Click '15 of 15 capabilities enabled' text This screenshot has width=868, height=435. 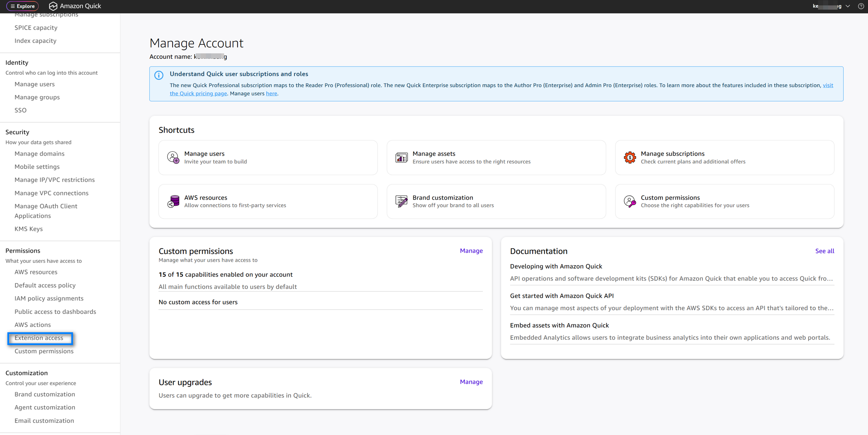[x=226, y=274]
